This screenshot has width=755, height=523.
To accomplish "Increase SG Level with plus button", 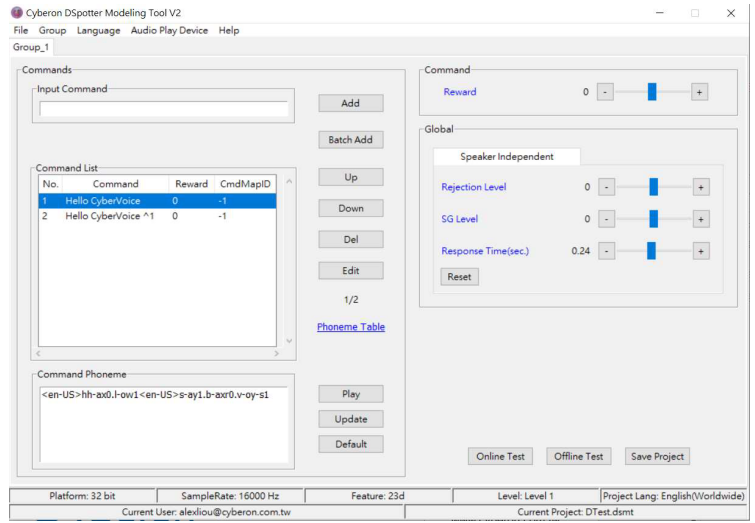I will pyautogui.click(x=701, y=219).
